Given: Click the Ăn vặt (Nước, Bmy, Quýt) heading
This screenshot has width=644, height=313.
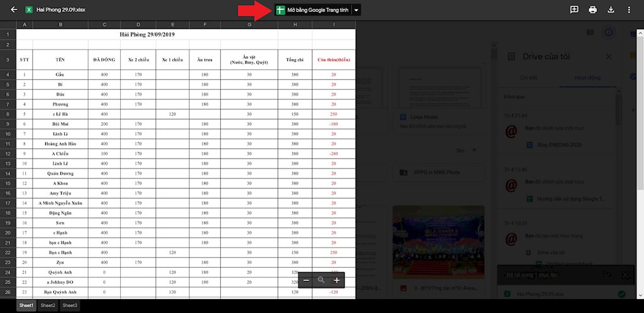Looking at the screenshot, I should tap(249, 60).
